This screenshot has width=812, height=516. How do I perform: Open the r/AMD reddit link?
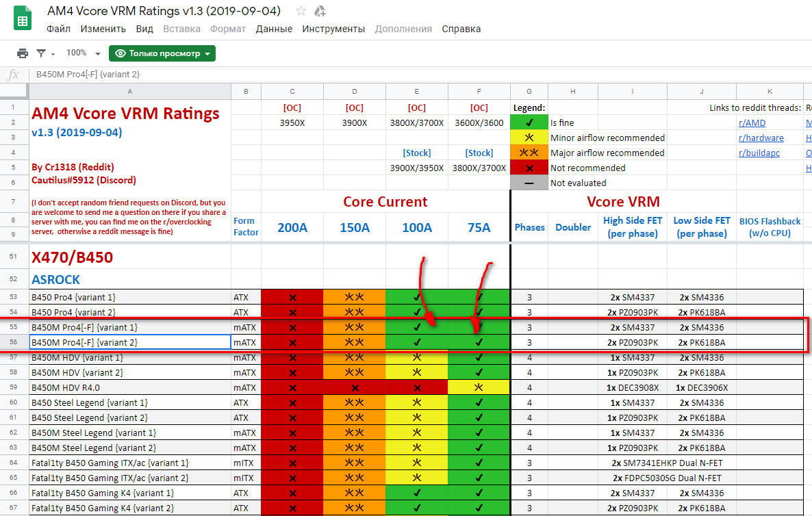[x=752, y=123]
